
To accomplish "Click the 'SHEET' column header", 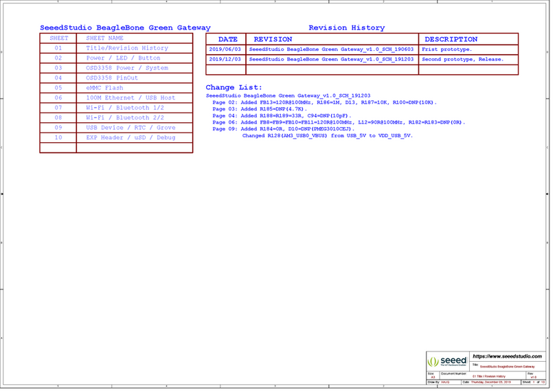I will point(58,38).
